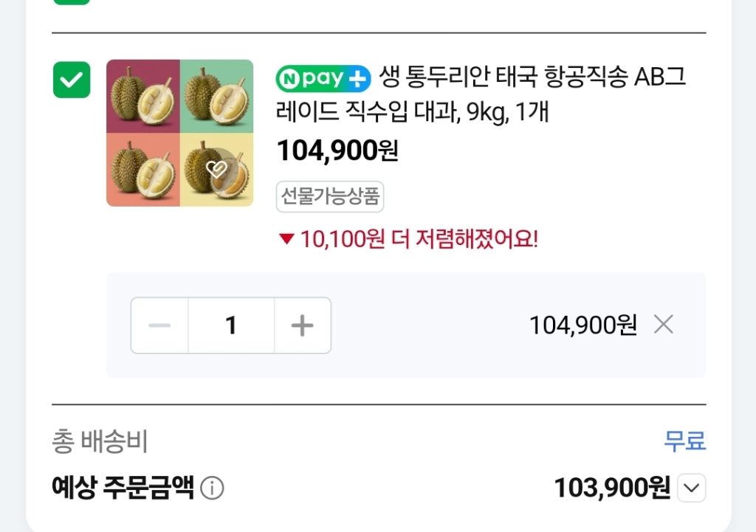Image resolution: width=756 pixels, height=532 pixels.
Task: Click the blue 무료 shipping text
Action: pos(684,441)
